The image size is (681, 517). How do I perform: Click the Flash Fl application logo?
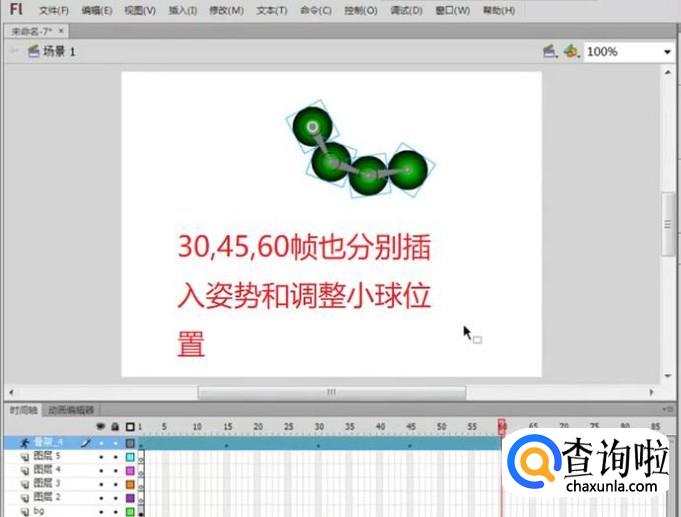[x=16, y=9]
